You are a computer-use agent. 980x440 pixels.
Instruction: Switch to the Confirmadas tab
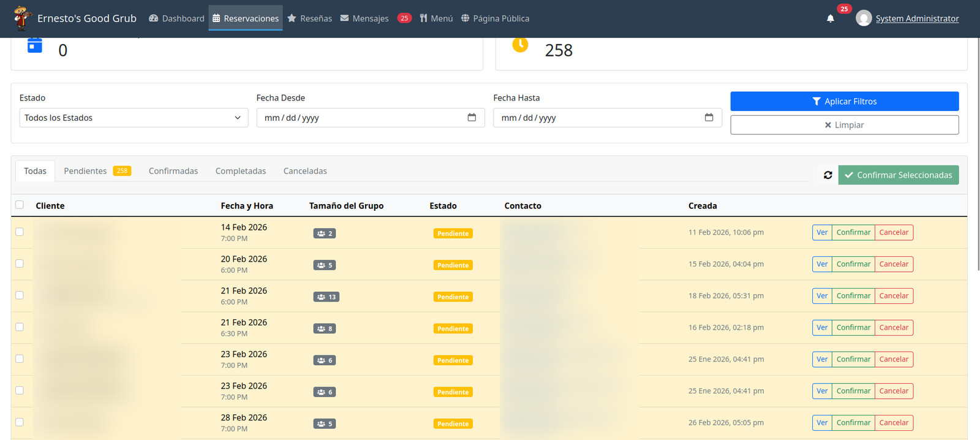coord(173,171)
